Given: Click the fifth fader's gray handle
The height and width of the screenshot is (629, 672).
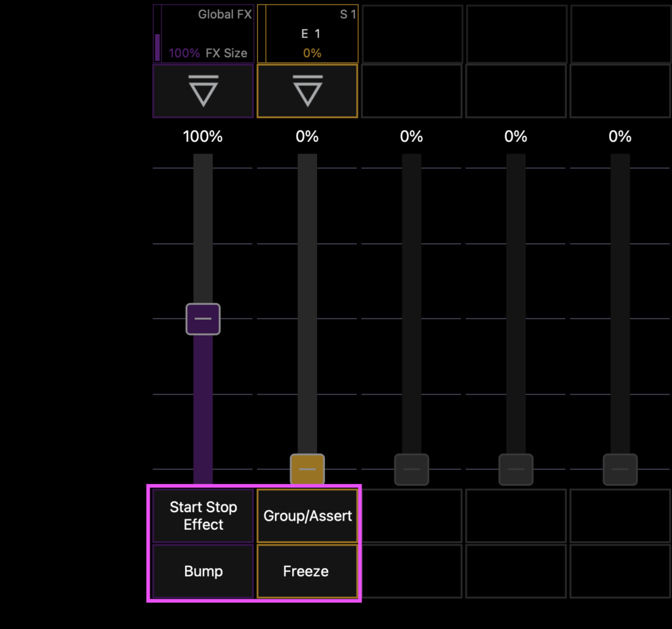Looking at the screenshot, I should [620, 469].
